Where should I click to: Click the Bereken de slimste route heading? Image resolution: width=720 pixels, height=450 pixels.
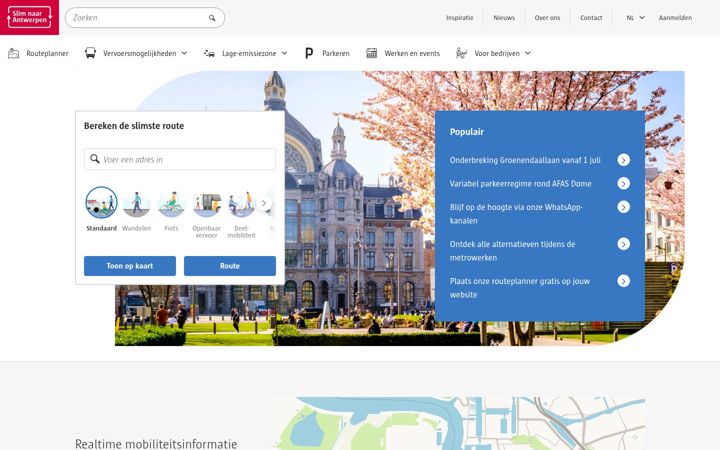click(134, 126)
